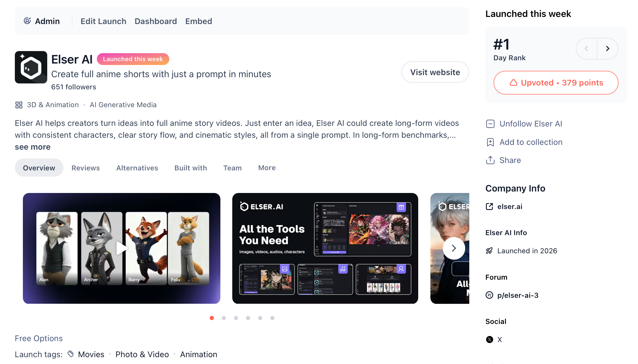Switch to the Reviews tab

pos(86,168)
